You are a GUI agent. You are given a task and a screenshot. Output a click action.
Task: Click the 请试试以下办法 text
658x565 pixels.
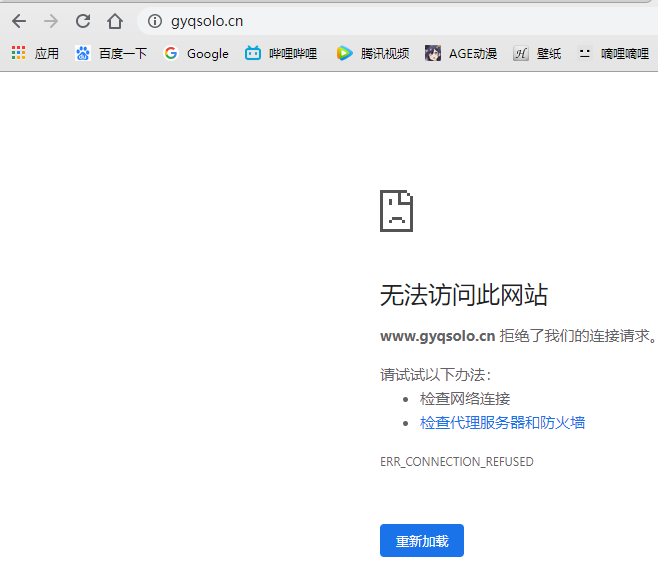tap(436, 374)
